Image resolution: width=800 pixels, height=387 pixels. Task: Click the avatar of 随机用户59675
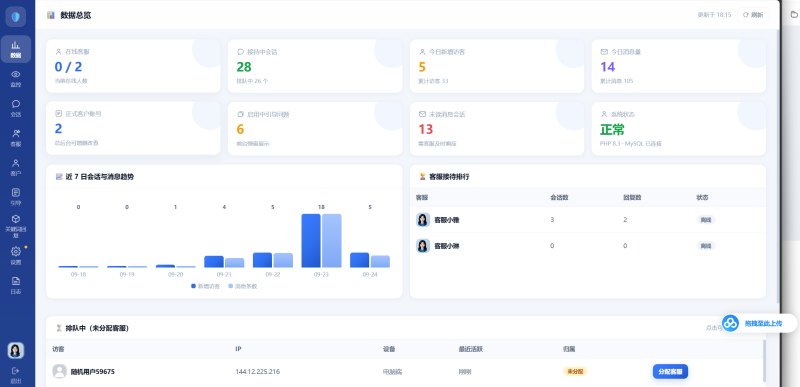(x=60, y=371)
